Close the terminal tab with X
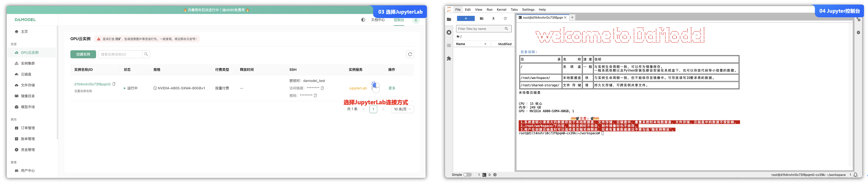 pos(565,17)
